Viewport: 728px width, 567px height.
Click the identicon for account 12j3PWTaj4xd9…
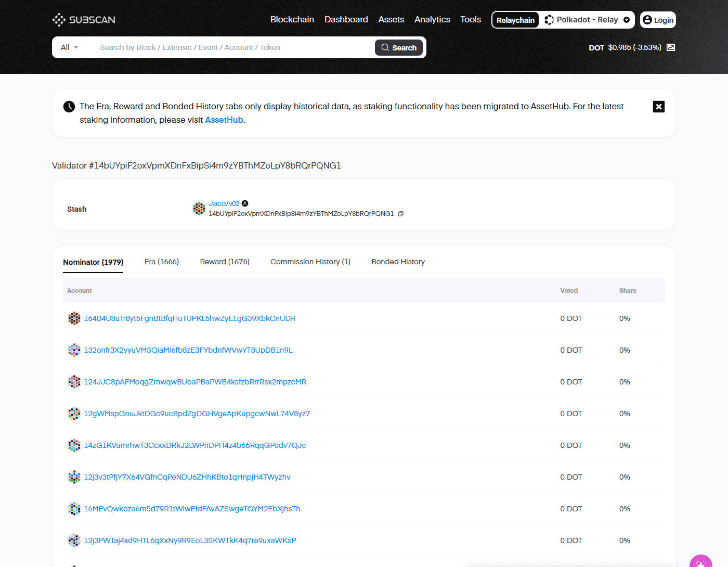74,540
